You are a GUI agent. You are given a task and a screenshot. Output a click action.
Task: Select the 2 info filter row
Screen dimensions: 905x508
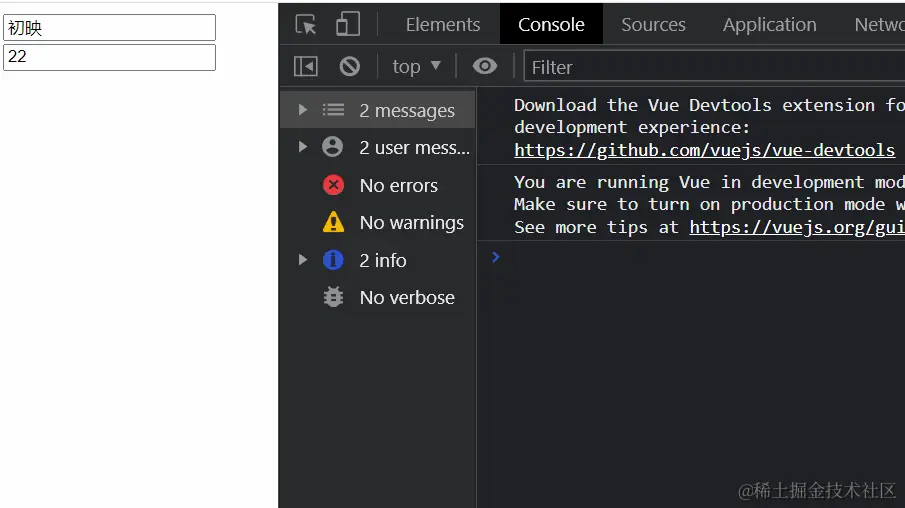tap(378, 260)
